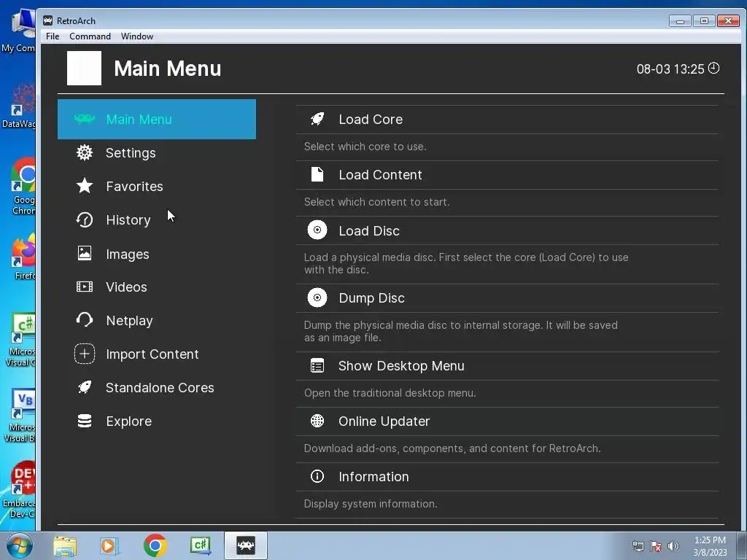Click the RetroArch taskbar button
747x560 pixels.
pyautogui.click(x=246, y=545)
